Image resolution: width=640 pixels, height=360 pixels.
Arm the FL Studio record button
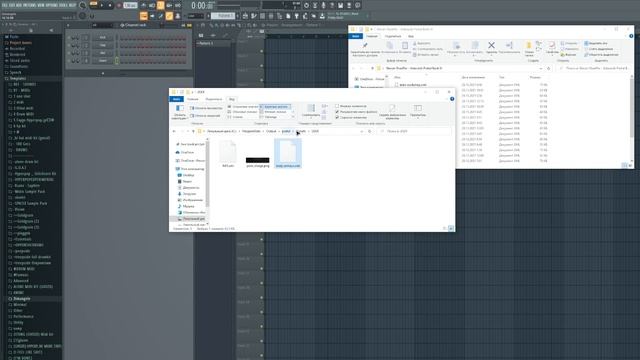pyautogui.click(x=119, y=5)
